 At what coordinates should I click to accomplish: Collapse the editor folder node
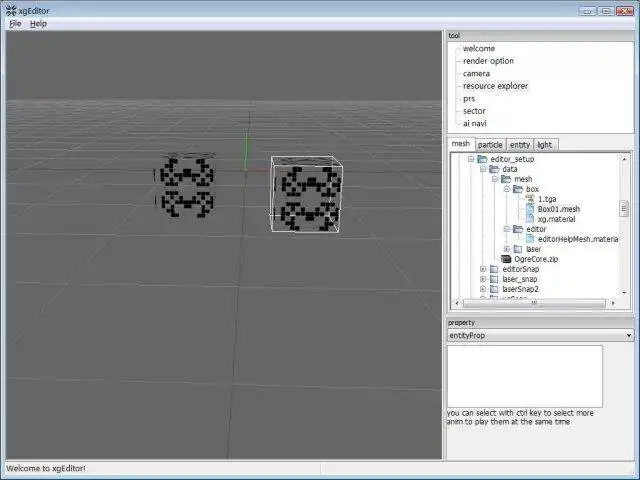point(507,229)
